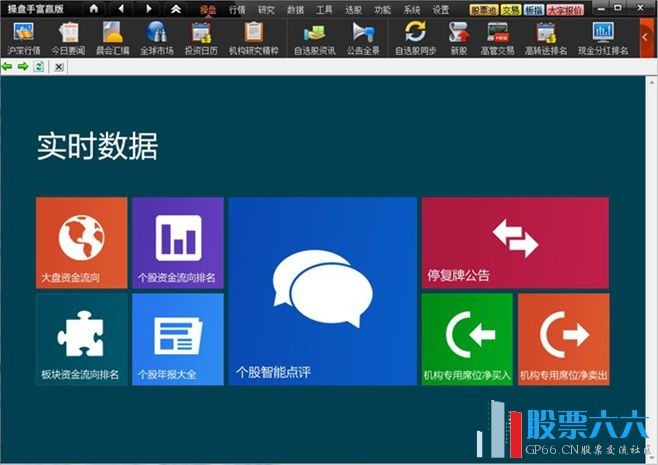658x465 pixels.
Task: Close the current page tab with X
Action: [x=59, y=67]
